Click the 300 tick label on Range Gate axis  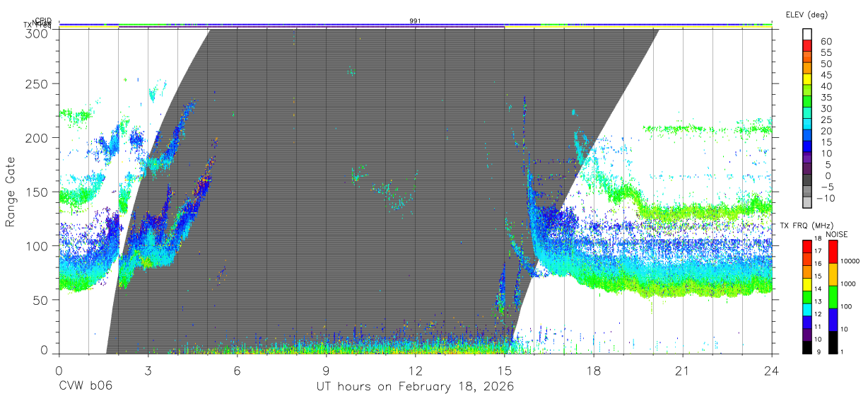(37, 33)
